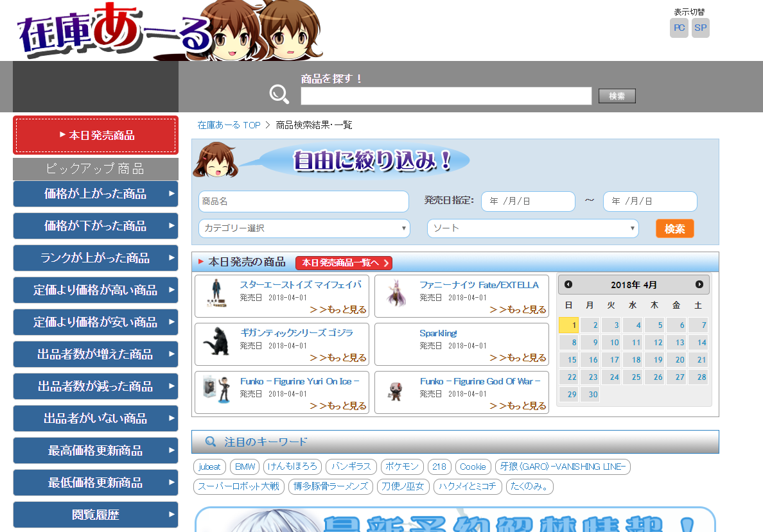Open the Godzilla figure thumbnail
The image size is (763, 532).
[x=216, y=343]
